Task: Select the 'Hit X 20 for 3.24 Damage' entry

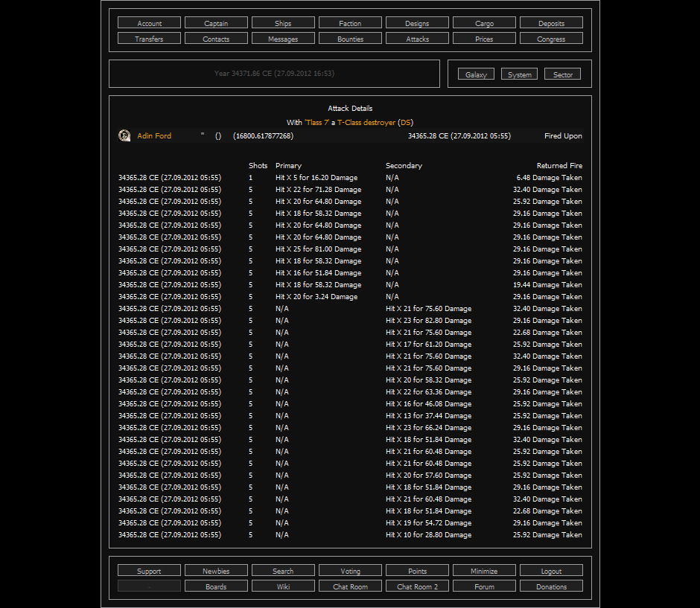Action: 316,297
